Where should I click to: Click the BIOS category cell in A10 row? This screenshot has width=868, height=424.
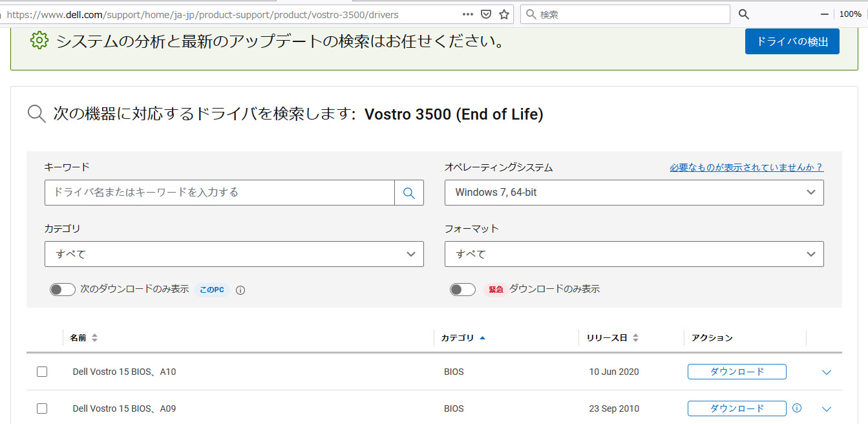[454, 372]
